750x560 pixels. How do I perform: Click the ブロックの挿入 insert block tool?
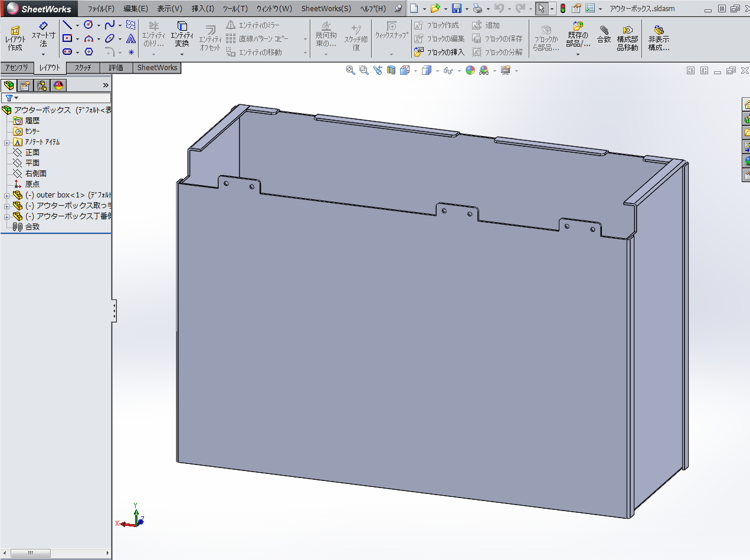[x=440, y=52]
